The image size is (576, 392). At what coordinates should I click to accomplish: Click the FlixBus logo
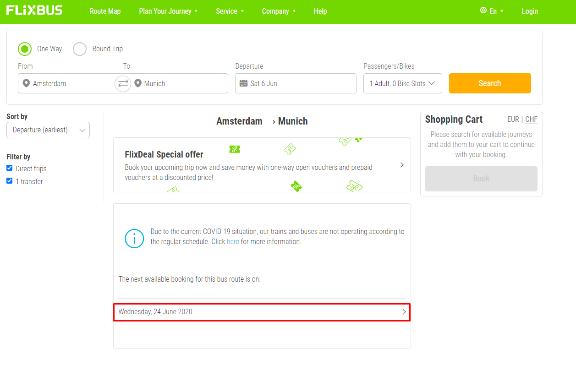pos(34,10)
